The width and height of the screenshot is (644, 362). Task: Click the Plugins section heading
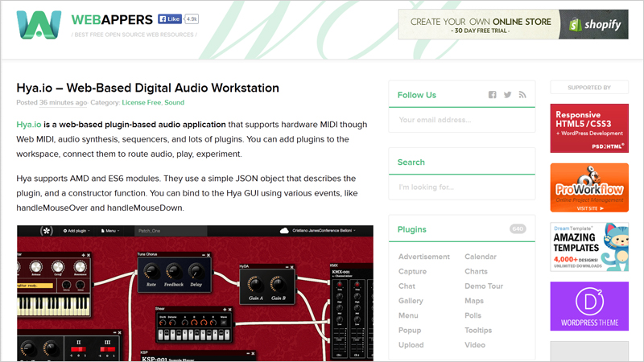pyautogui.click(x=411, y=229)
